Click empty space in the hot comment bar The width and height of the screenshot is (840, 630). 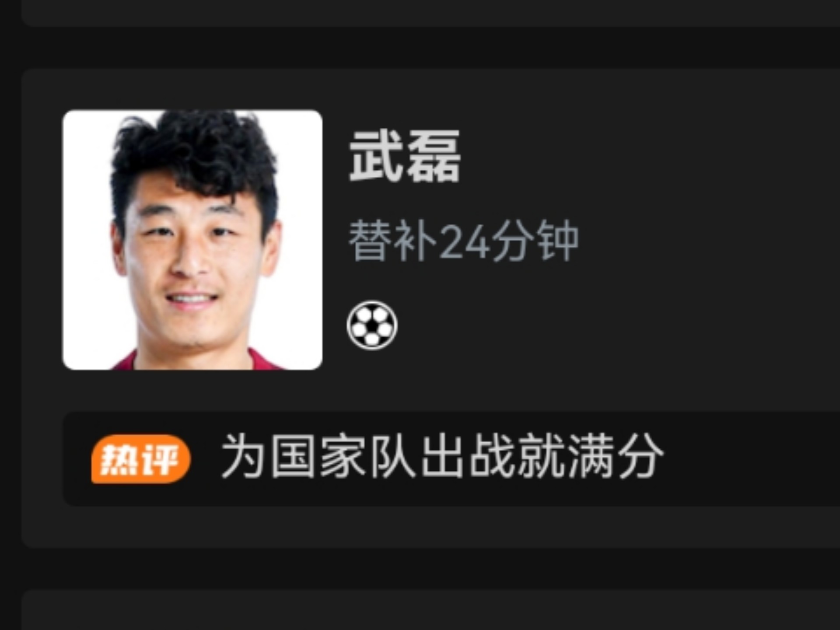click(752, 459)
